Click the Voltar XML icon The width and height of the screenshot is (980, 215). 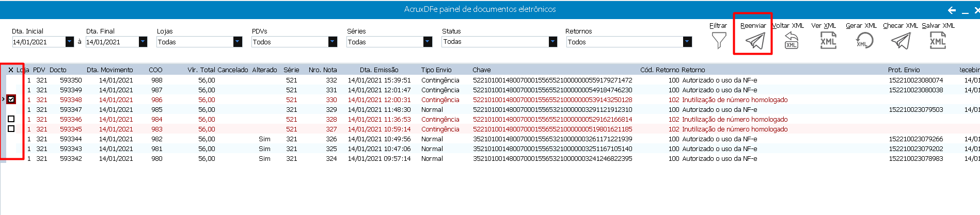pyautogui.click(x=791, y=40)
